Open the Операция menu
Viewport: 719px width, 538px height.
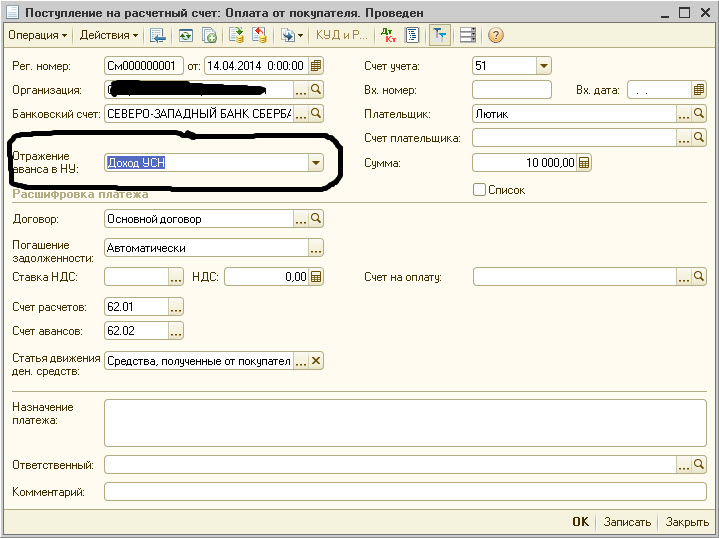37,35
